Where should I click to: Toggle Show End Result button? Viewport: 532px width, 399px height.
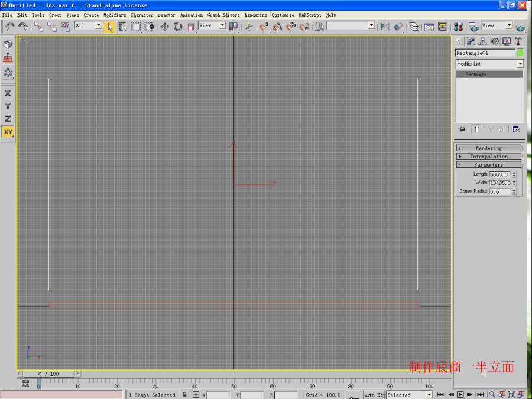(476, 129)
